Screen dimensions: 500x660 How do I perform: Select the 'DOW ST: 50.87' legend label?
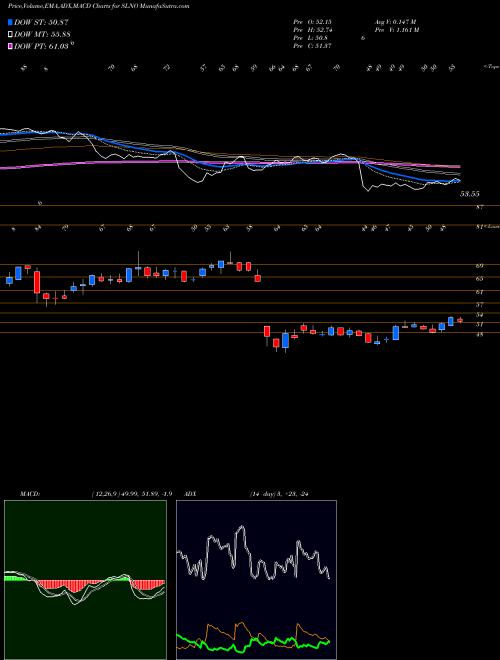[41, 22]
